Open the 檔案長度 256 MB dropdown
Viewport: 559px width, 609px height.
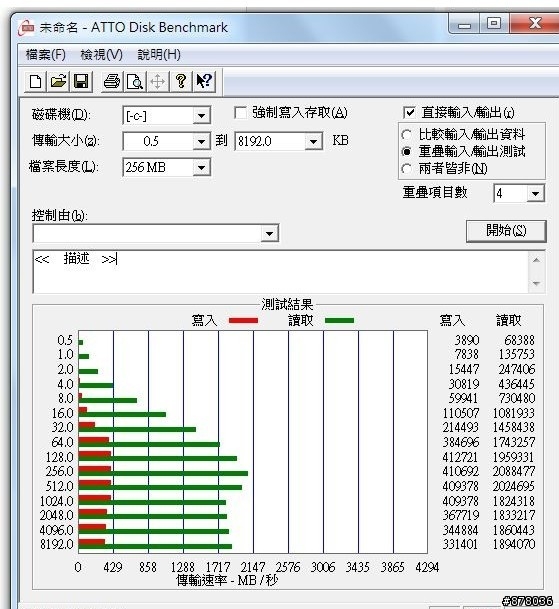[x=201, y=167]
